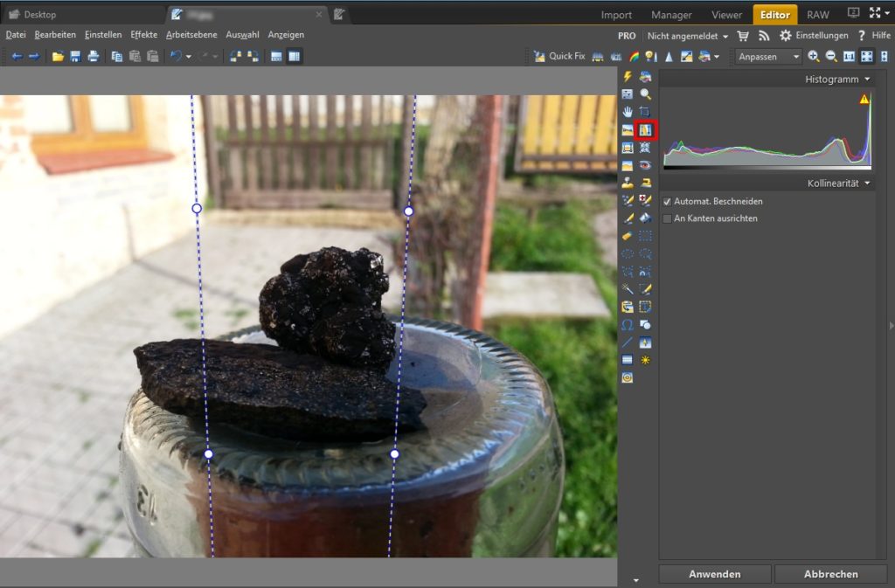
Task: Save the file with the floppy disk icon
Action: pyautogui.click(x=75, y=56)
